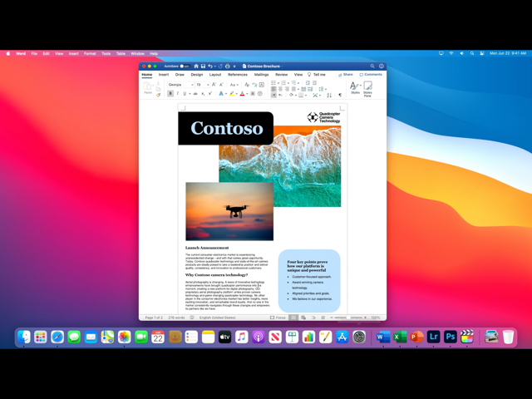Image resolution: width=532 pixels, height=399 pixels.
Task: Expand the document title dropdown chevron
Action: (x=282, y=66)
